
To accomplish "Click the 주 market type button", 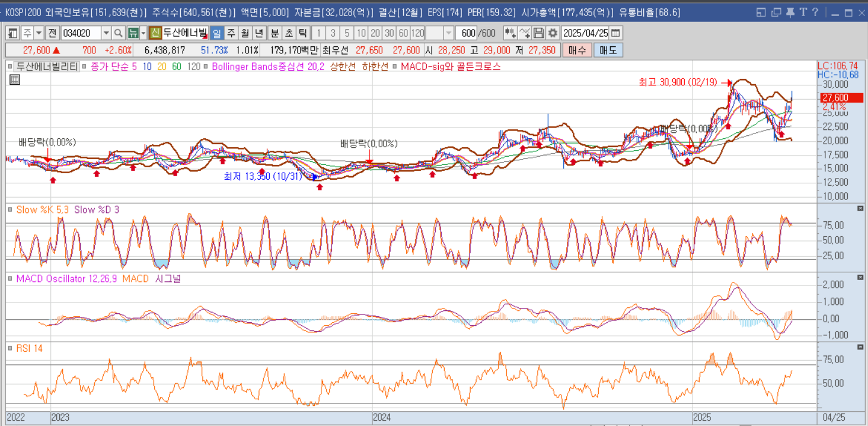I will (27, 33).
